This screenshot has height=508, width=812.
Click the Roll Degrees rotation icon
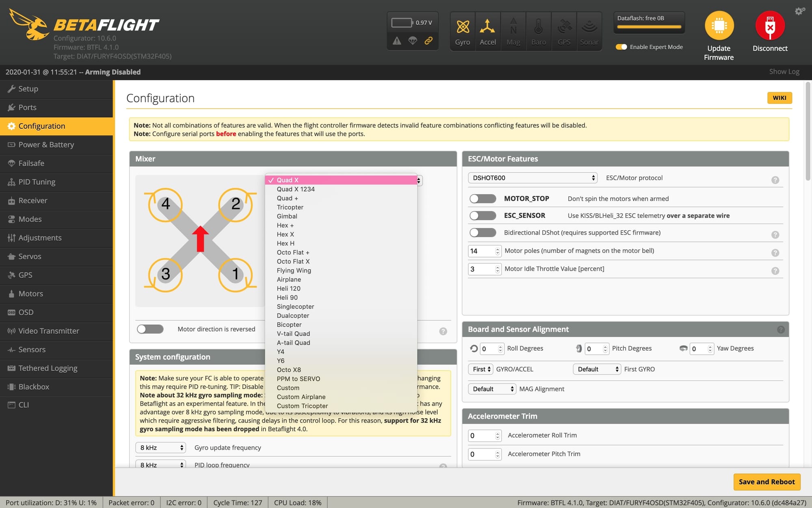(x=474, y=348)
